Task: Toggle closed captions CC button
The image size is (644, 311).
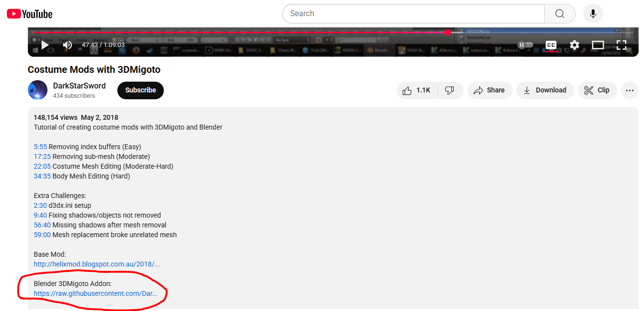Action: click(x=551, y=45)
